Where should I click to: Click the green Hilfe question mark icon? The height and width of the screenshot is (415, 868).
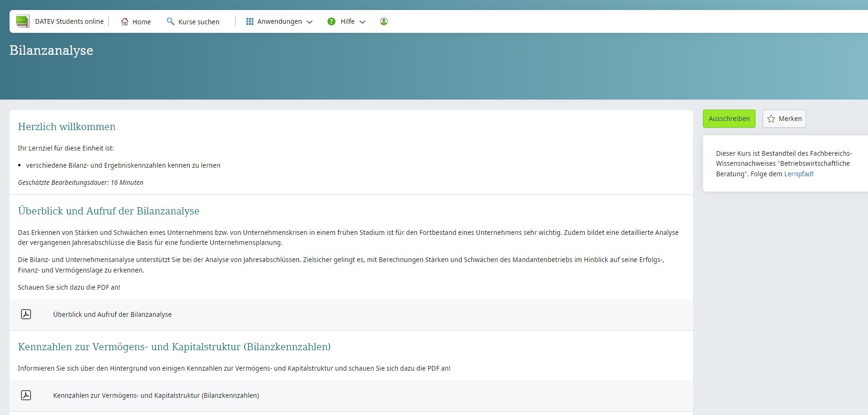pos(331,21)
